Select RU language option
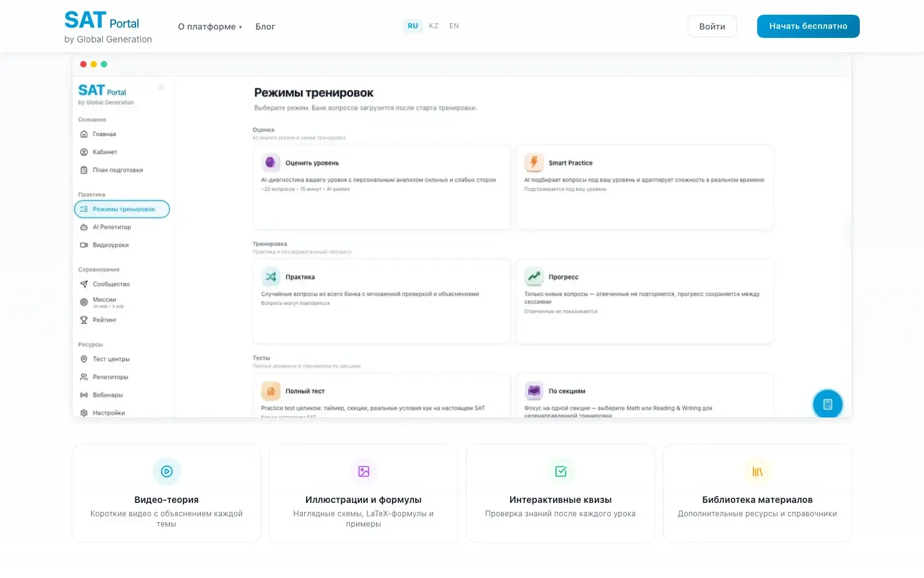Image resolution: width=924 pixels, height=578 pixels. (x=413, y=26)
